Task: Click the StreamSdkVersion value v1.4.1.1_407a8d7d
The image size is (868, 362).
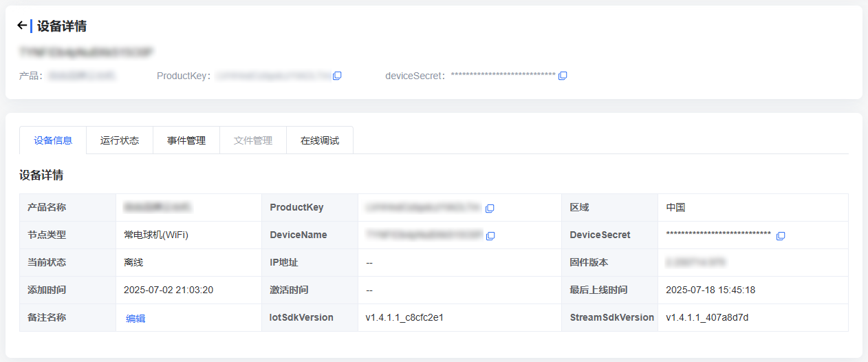Action: click(x=707, y=317)
